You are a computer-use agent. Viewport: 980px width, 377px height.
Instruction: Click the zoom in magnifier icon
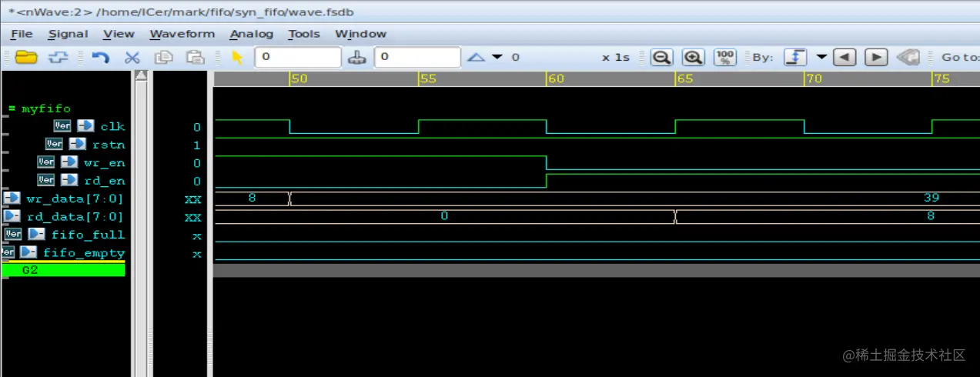coord(694,58)
